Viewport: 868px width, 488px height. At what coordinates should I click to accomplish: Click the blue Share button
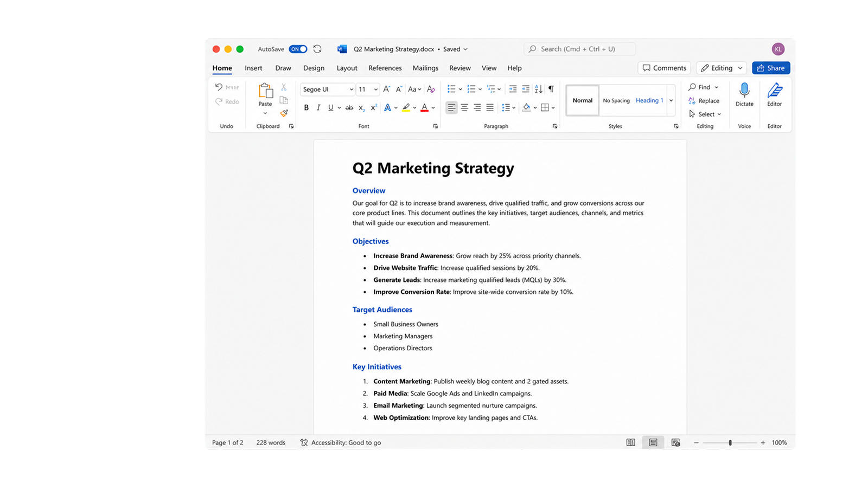pyautogui.click(x=771, y=68)
